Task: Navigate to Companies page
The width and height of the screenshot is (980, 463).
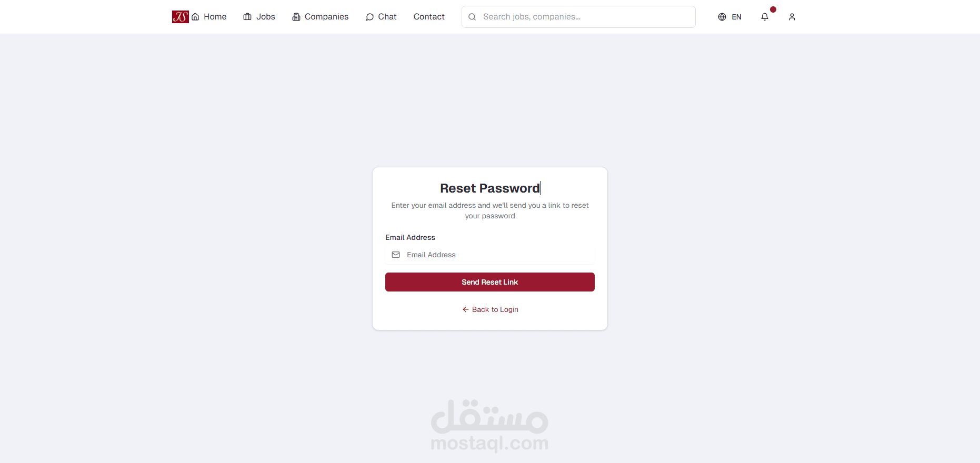Action: click(x=326, y=17)
